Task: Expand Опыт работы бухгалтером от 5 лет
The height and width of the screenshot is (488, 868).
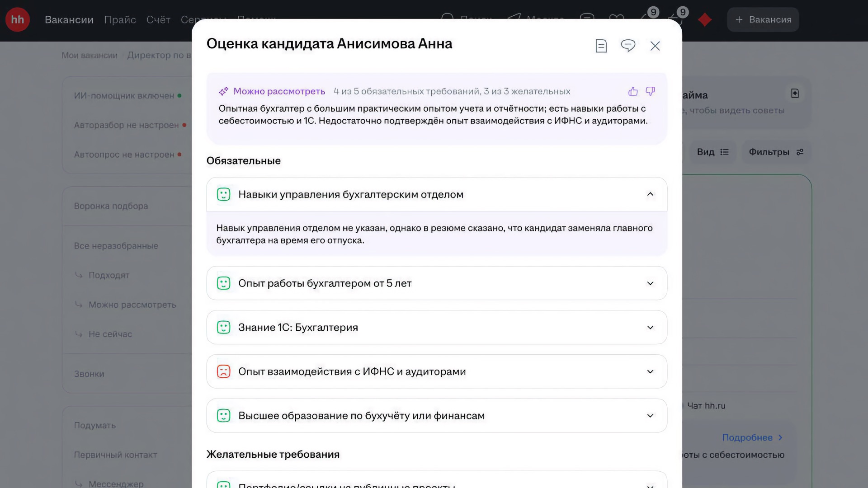Action: 651,283
